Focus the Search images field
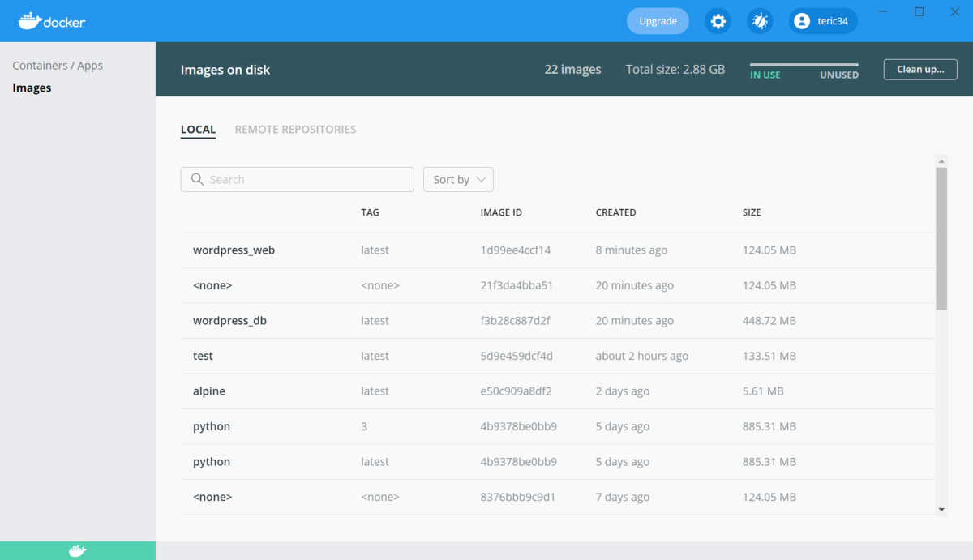The width and height of the screenshot is (973, 560). (x=297, y=179)
